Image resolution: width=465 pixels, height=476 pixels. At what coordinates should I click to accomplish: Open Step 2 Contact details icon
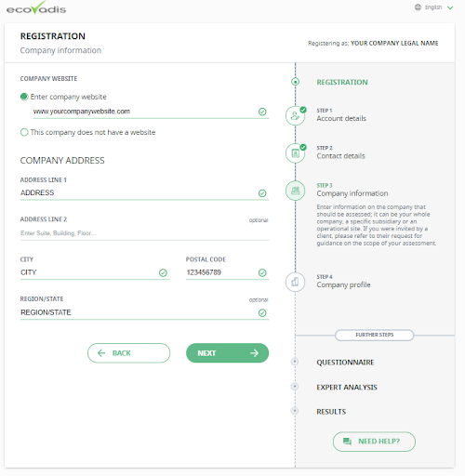point(296,153)
